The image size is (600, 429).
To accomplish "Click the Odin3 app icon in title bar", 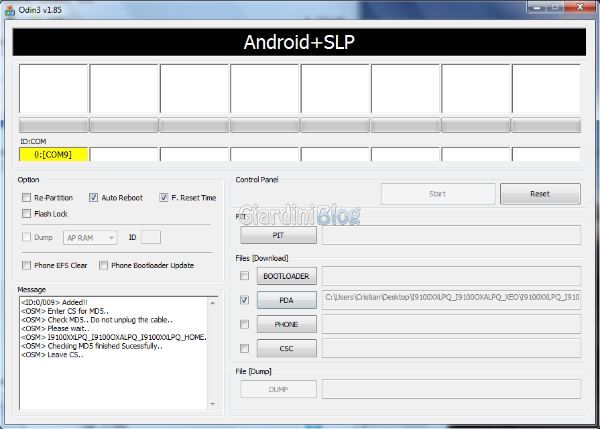I will (10, 10).
